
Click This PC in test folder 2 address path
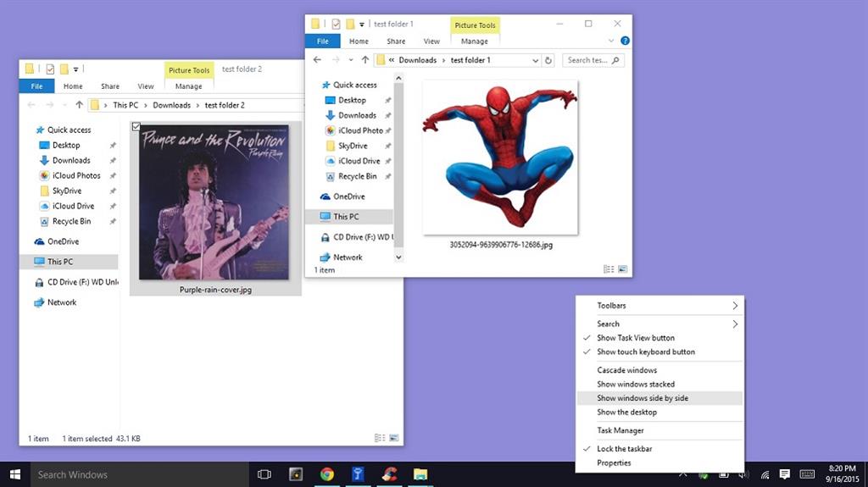pyautogui.click(x=125, y=105)
